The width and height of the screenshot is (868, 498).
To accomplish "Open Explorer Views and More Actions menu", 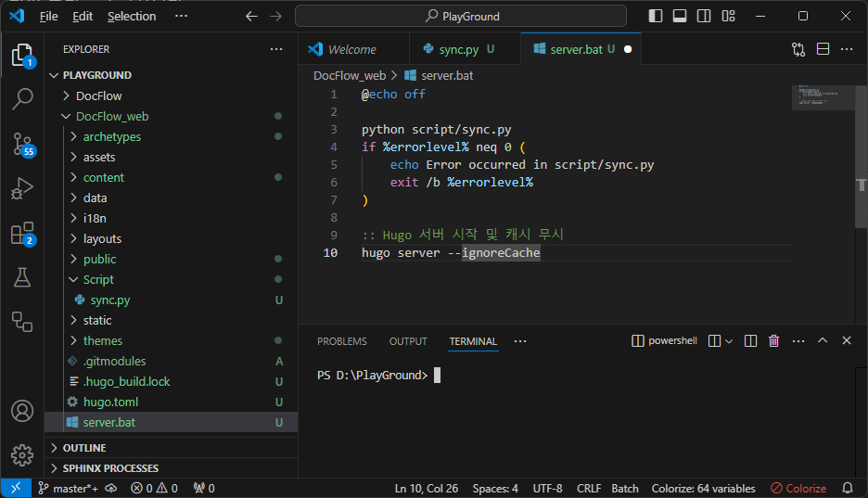I will coord(276,49).
